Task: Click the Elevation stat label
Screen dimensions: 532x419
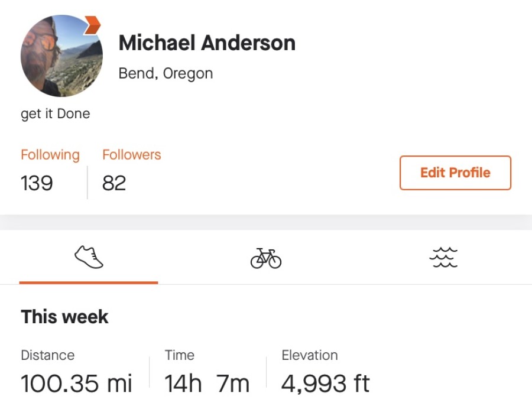Action: tap(310, 355)
